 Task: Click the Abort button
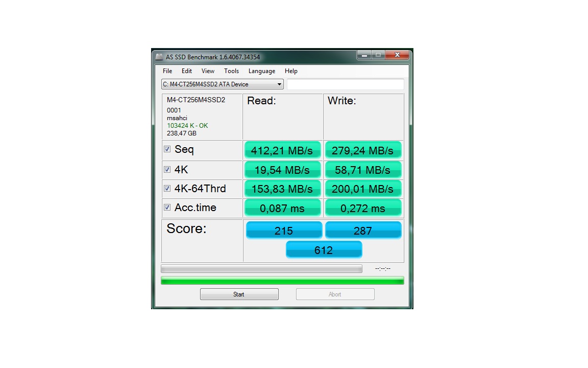coord(335,294)
